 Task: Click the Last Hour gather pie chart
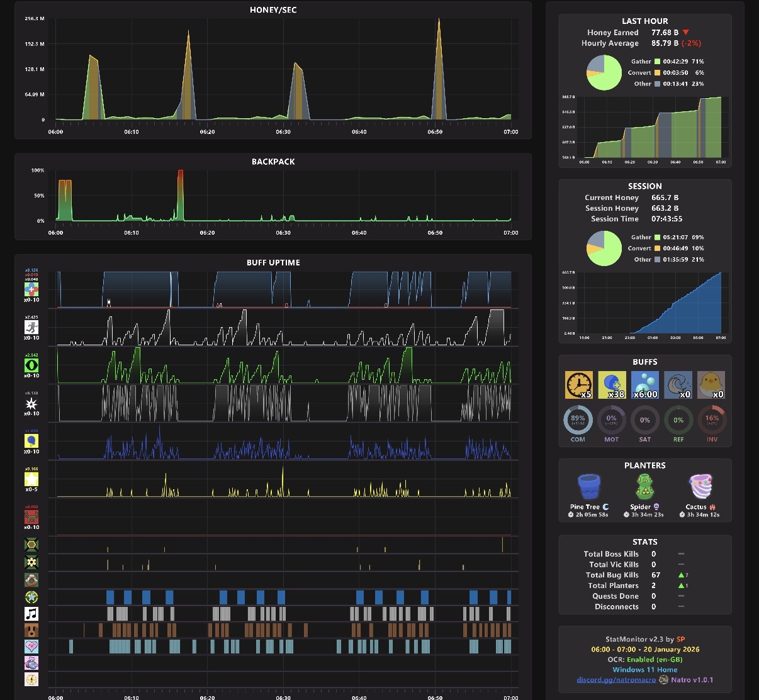(x=604, y=72)
